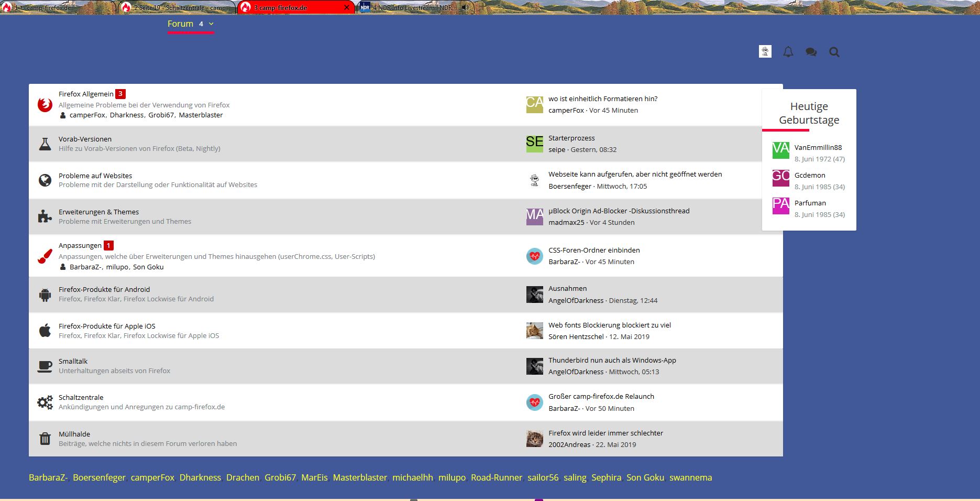980x501 pixels.
Task: Click Parfuman's PA birthday avatar
Action: (x=781, y=206)
